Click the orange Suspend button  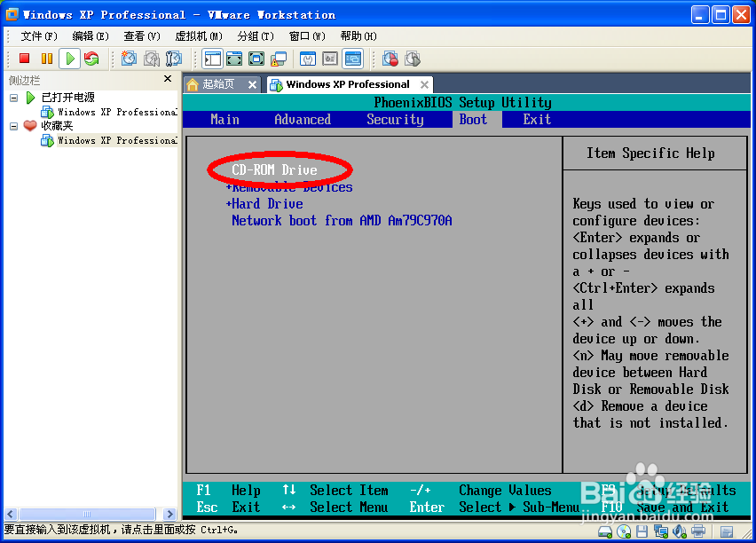coord(47,59)
